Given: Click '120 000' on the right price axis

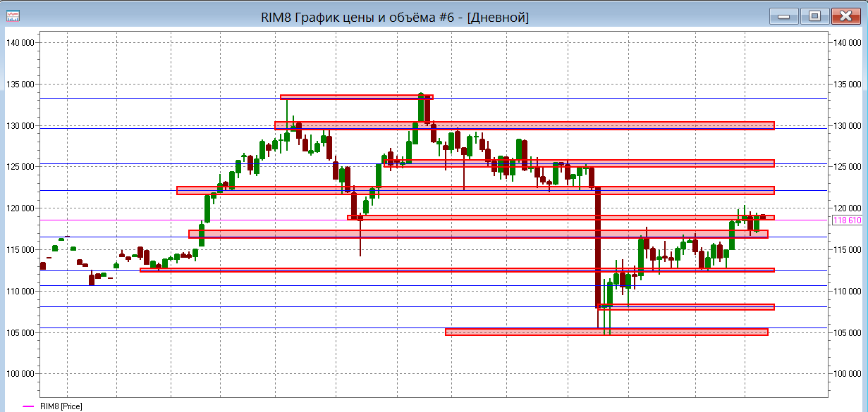Looking at the screenshot, I should (x=848, y=208).
